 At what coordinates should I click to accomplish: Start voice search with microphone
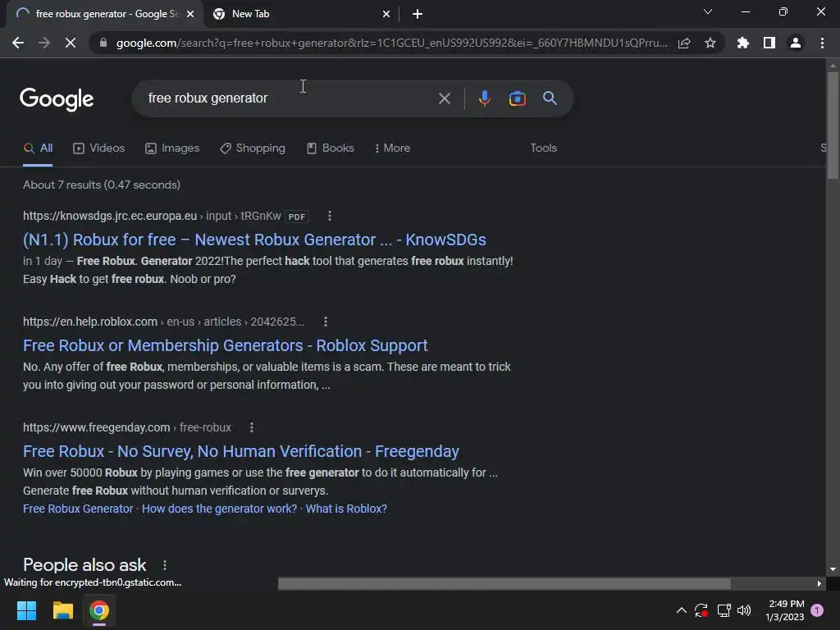484,98
